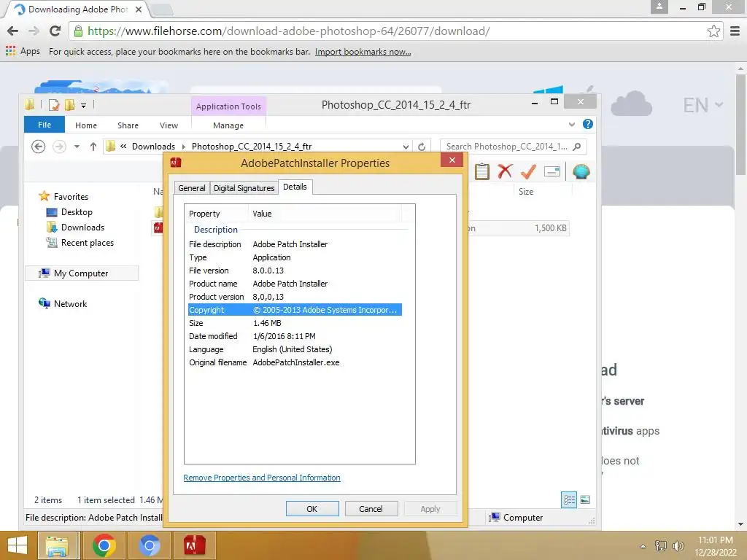Open the address bar history dropdown
The width and height of the screenshot is (747, 560).
tap(406, 147)
